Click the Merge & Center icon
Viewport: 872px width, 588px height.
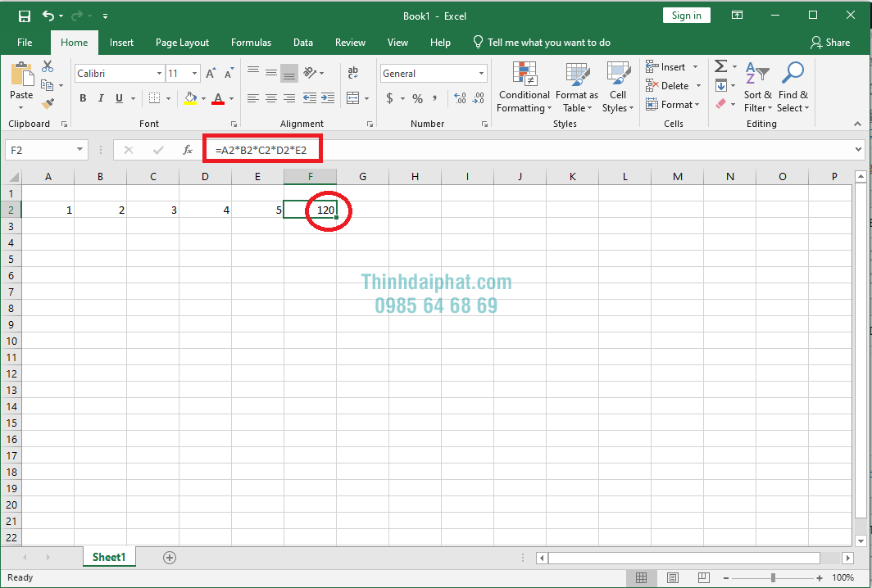click(x=353, y=98)
